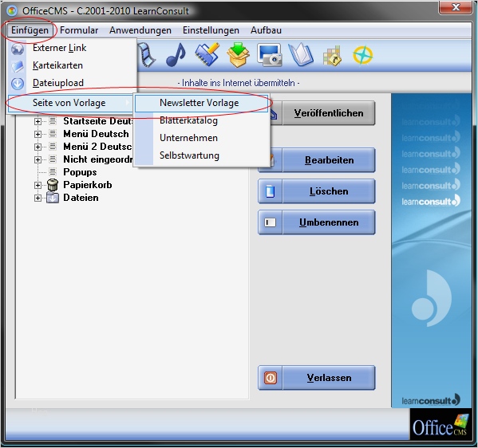The width and height of the screenshot is (478, 448).
Task: Select the Popups tree item
Action: pyautogui.click(x=80, y=172)
